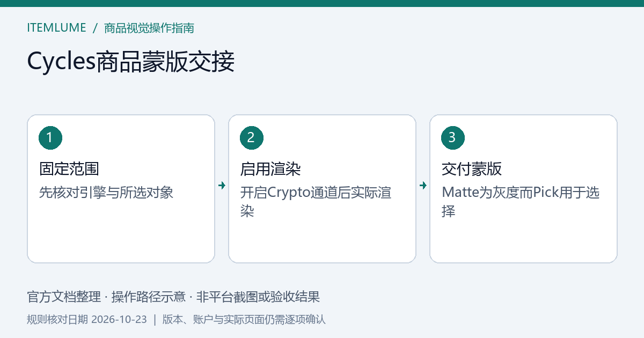Click the text 先核对引擎与所选对象
644x338 pixels.
(106, 193)
